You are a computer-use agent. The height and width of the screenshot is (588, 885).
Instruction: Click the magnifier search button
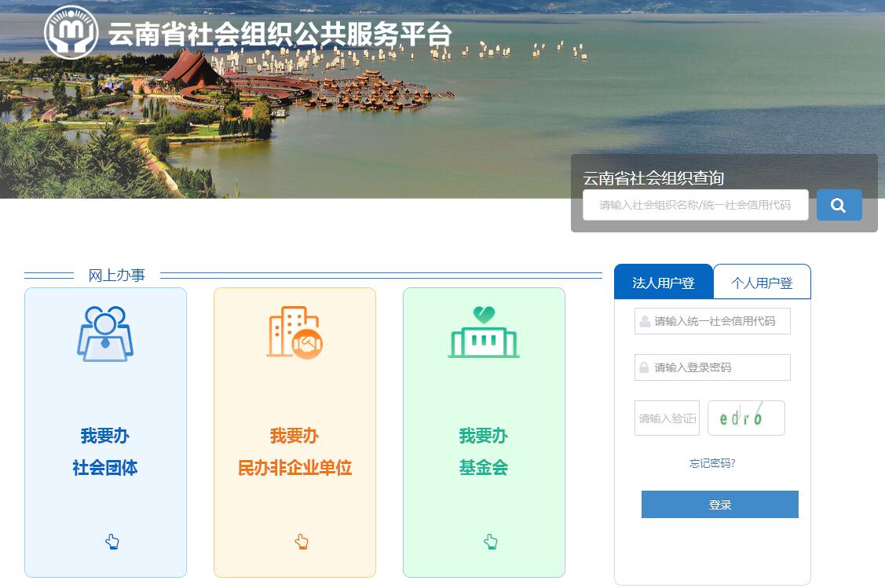click(x=839, y=205)
